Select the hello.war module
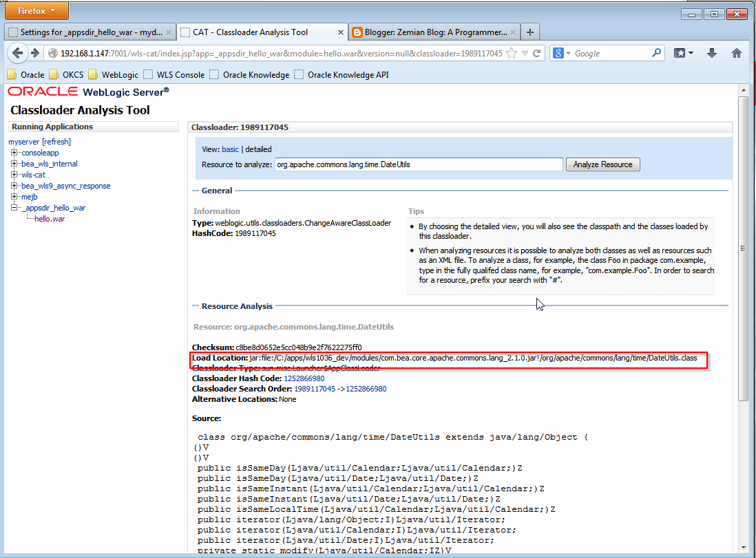The width and height of the screenshot is (756, 558). (50, 219)
